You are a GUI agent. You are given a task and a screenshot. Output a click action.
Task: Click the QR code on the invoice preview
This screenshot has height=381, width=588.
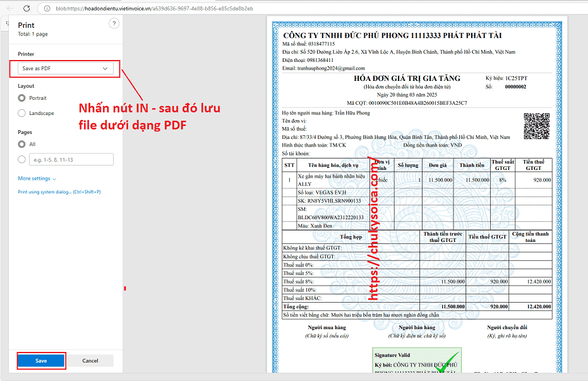(537, 126)
